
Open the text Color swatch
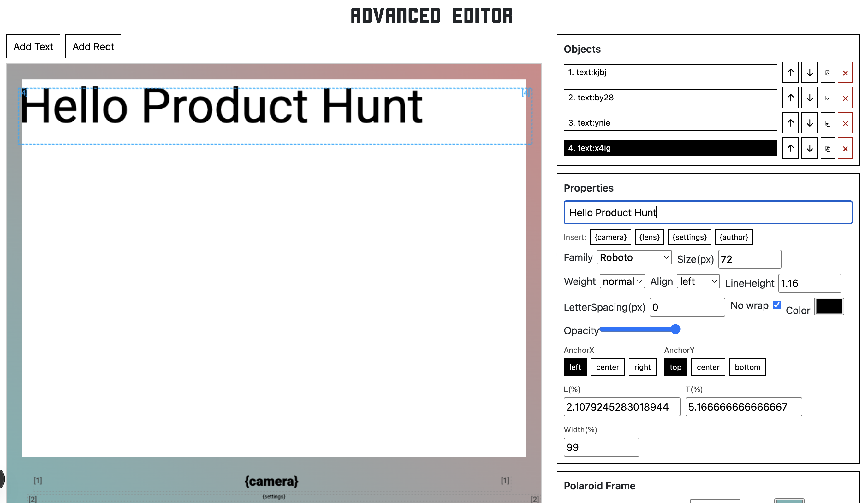pyautogui.click(x=829, y=307)
